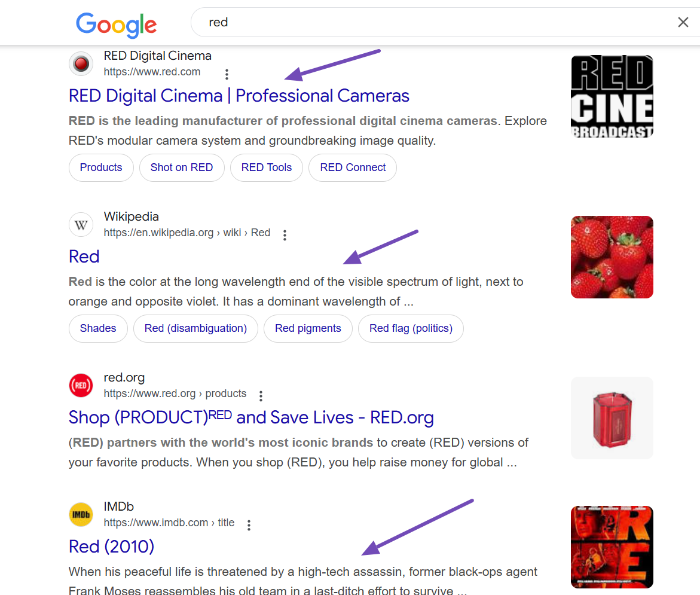Image resolution: width=700 pixels, height=595 pixels.
Task: Select the Products sitelink chip
Action: [100, 167]
